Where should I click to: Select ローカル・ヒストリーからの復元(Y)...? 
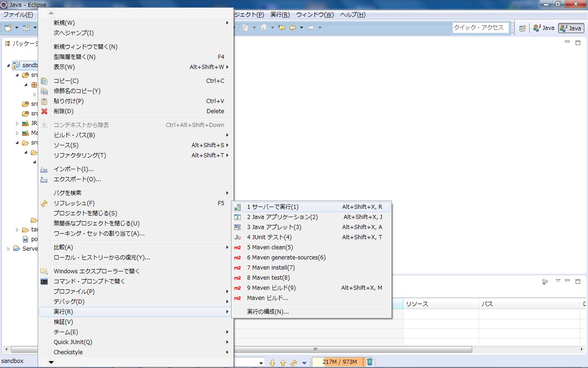click(136, 258)
